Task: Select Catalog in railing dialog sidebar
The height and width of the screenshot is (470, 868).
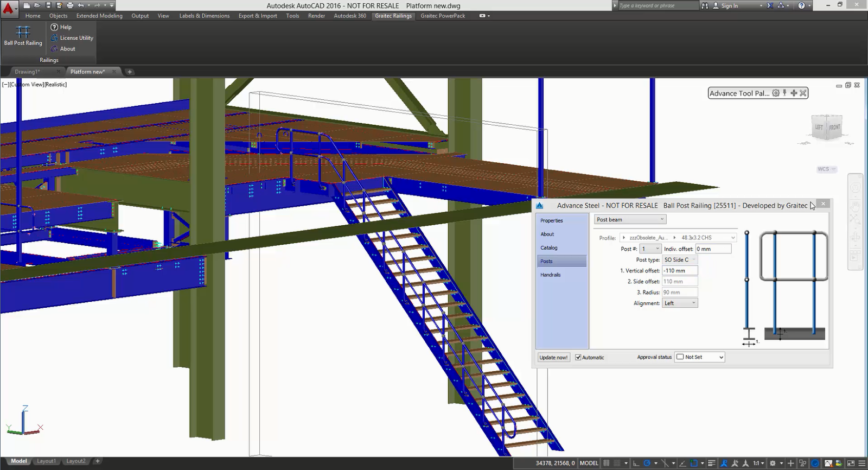Action: coord(561,247)
